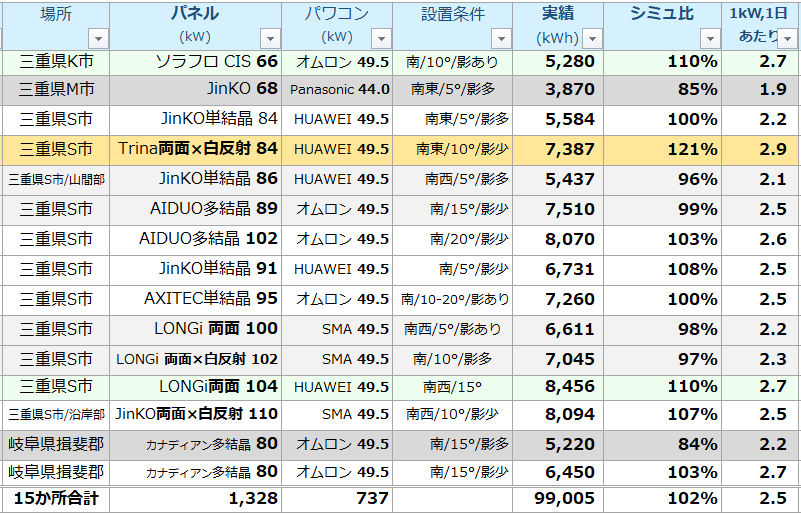This screenshot has height=514, width=801.
Task: Select the 設置条件 header cell
Action: pyautogui.click(x=453, y=27)
